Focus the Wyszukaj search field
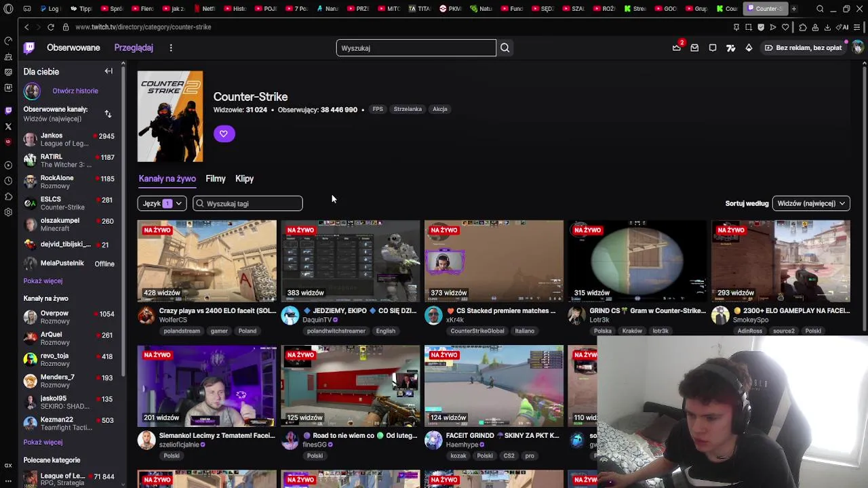Screen dimensions: 868x488 [x=416, y=48]
